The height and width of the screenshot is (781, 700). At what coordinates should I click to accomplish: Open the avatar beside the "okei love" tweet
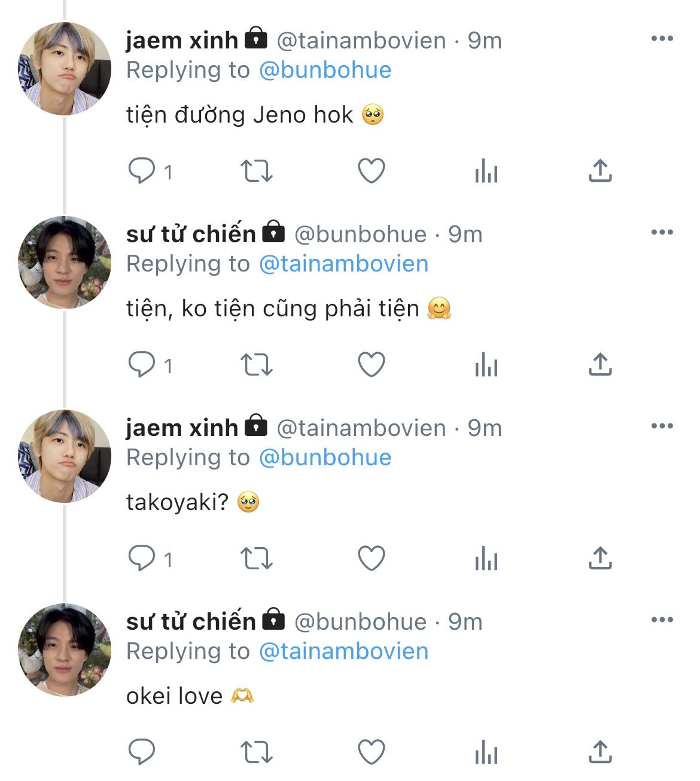(x=65, y=650)
